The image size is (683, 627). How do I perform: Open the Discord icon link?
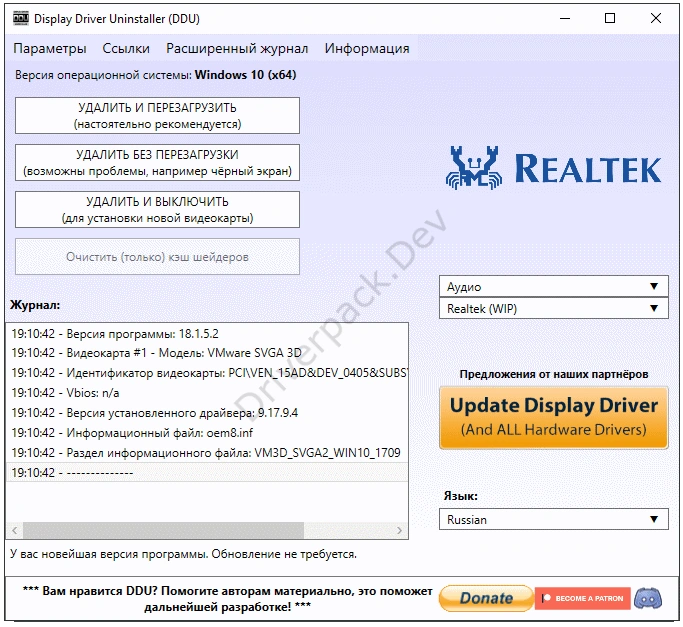point(648,598)
